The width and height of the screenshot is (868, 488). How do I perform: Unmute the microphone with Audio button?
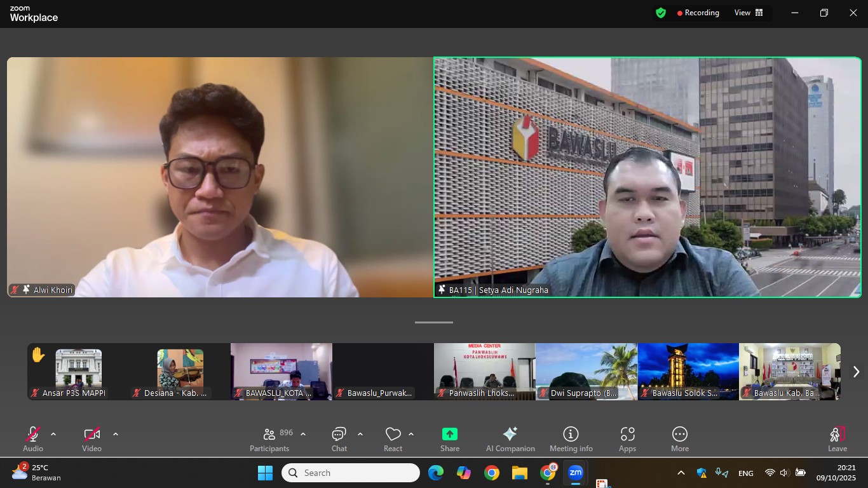click(33, 439)
